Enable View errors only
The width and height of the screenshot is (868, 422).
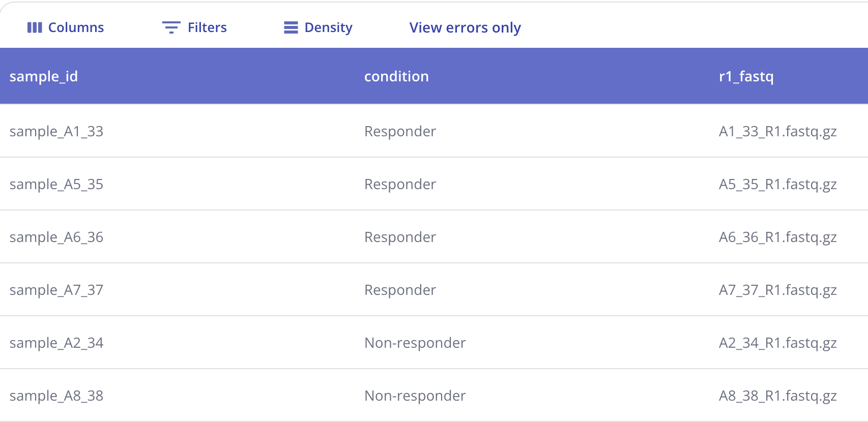464,27
